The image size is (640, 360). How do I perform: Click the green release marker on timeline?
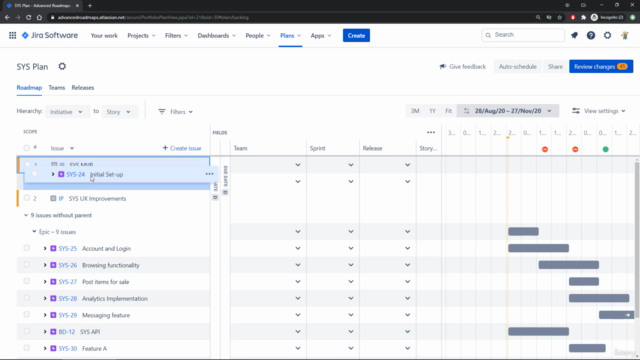pos(605,149)
